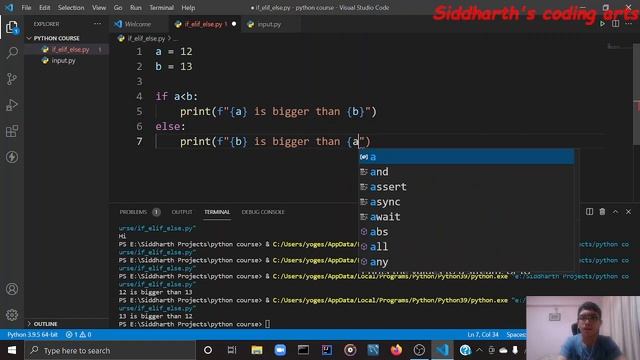
Task: Open the Explorer view in activity bar
Action: pyautogui.click(x=12, y=28)
